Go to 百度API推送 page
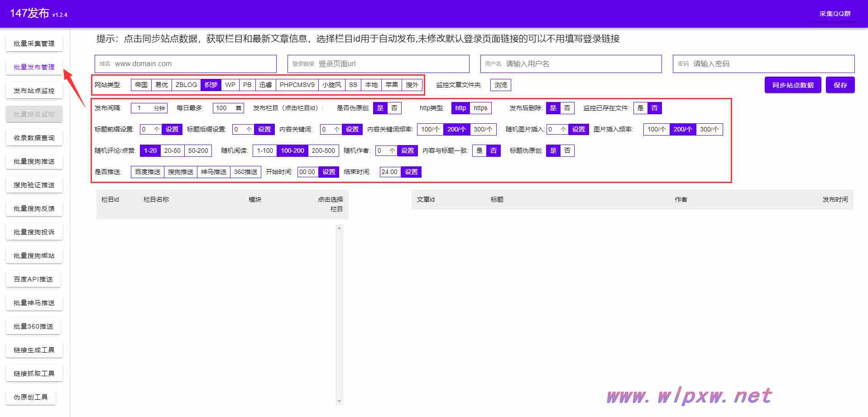Image resolution: width=868 pixels, height=417 pixels. 33,279
